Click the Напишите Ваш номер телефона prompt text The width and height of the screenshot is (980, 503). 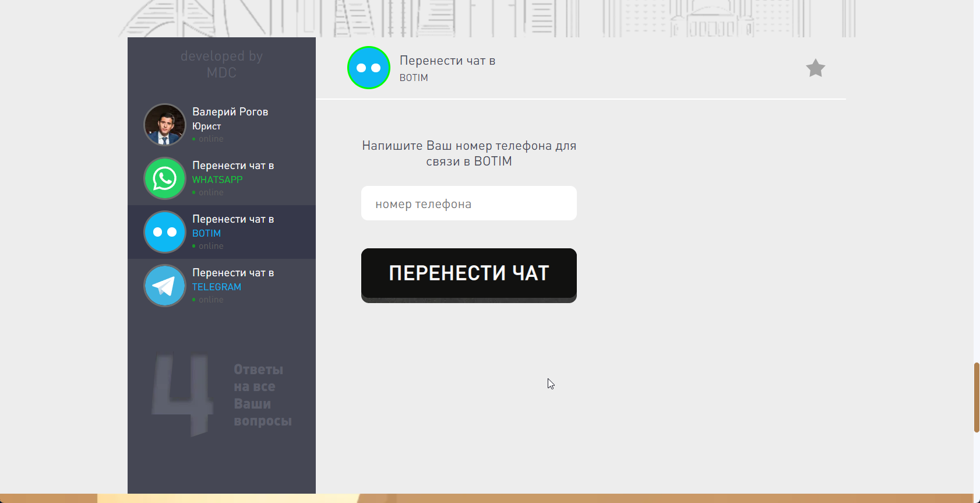[469, 153]
